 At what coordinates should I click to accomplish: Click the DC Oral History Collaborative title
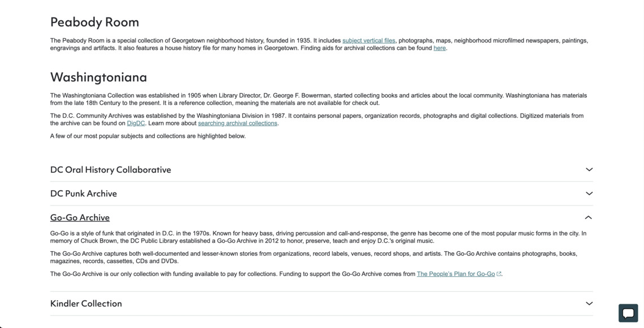(111, 170)
